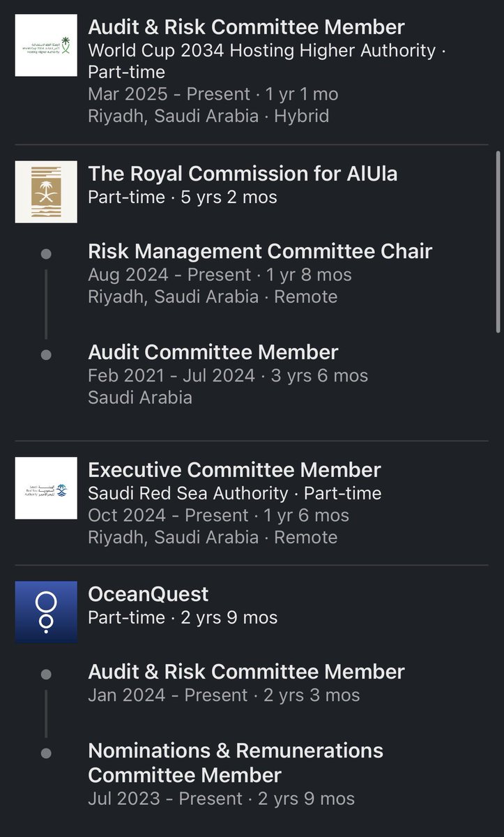Open Nominations & Remunerations Committee Member position
The image size is (504, 837).
tap(236, 763)
